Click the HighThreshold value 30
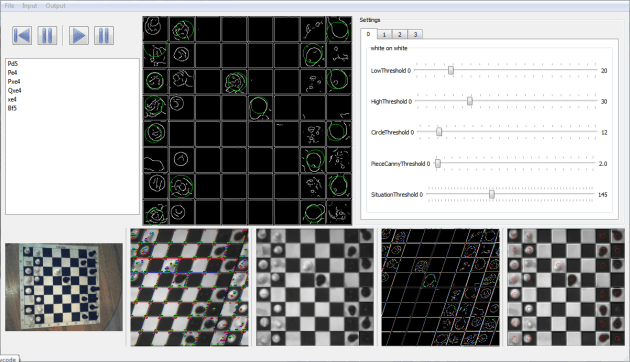 604,102
